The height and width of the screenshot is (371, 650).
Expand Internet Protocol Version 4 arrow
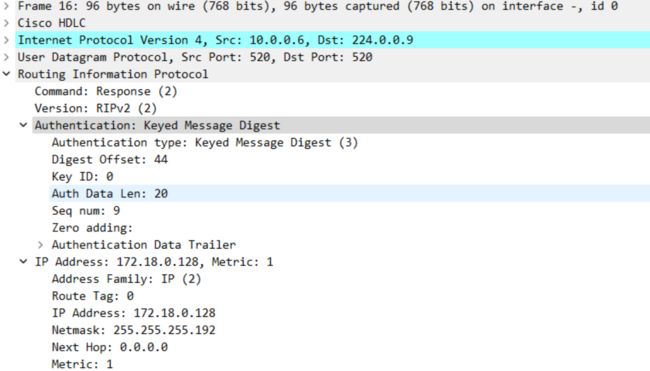[6, 40]
